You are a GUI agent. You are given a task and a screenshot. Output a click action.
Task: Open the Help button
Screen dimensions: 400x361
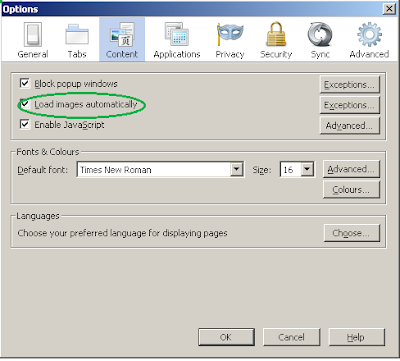pos(357,337)
